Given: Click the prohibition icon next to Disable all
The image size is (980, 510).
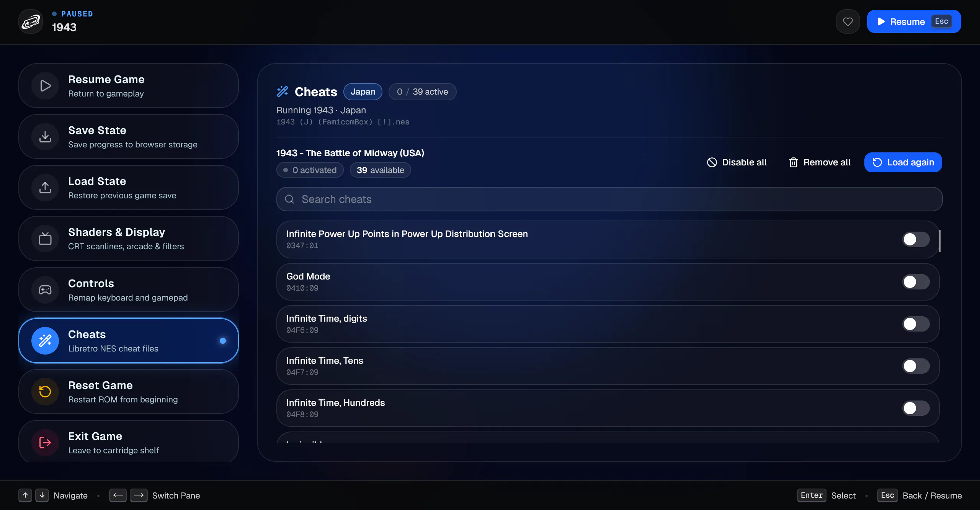Looking at the screenshot, I should [x=712, y=162].
